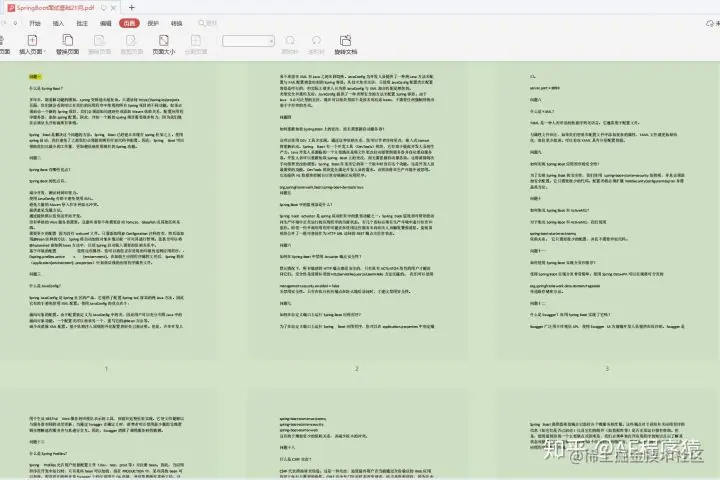Open a new tab with the plus button

(132, 7)
